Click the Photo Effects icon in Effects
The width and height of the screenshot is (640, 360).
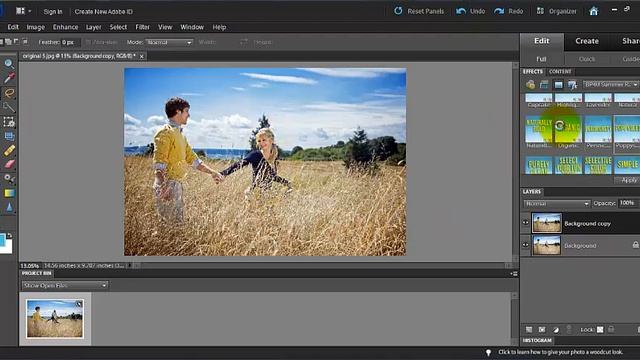[558, 84]
